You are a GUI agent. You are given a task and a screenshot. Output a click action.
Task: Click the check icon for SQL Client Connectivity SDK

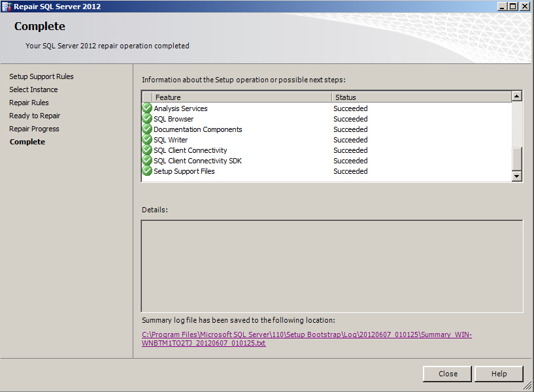pos(147,161)
